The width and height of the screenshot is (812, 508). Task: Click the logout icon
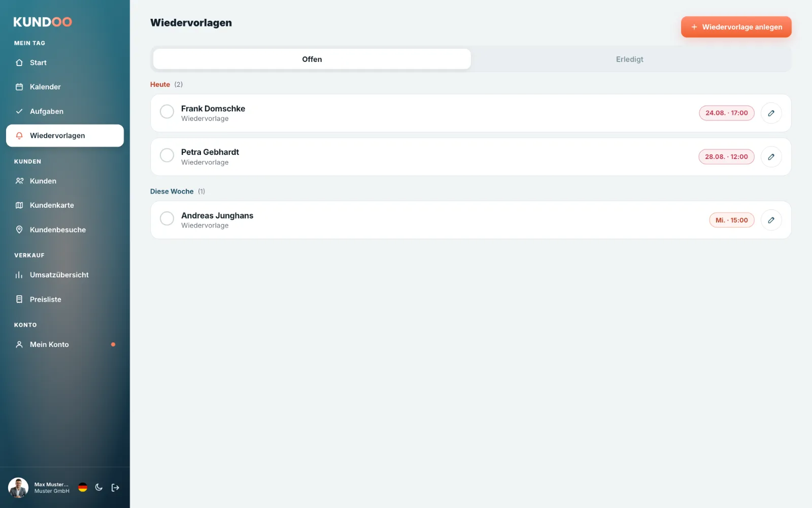pyautogui.click(x=115, y=488)
